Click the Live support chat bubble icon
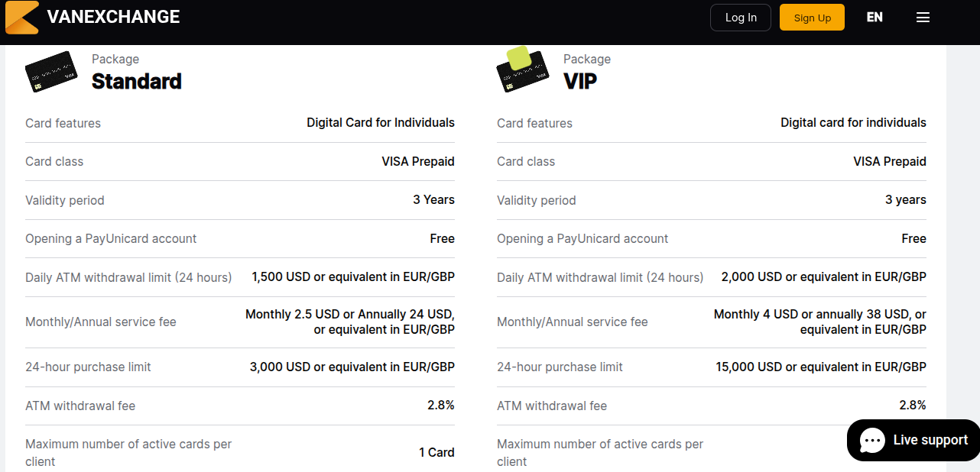 tap(872, 441)
